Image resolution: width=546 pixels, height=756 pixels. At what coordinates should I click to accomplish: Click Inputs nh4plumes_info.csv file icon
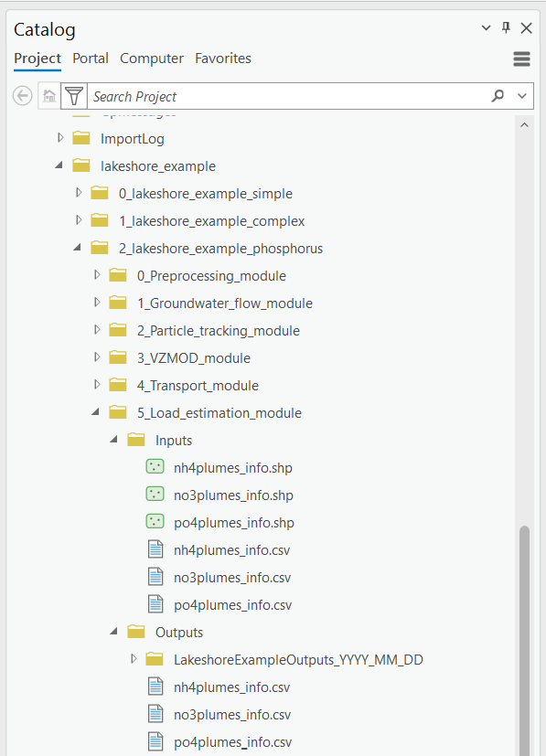click(155, 549)
